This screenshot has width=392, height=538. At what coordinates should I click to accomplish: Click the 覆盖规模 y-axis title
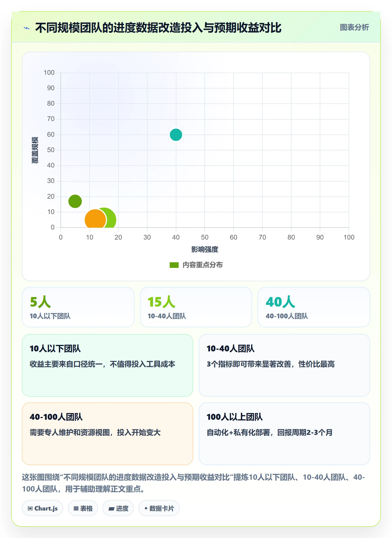click(x=35, y=150)
